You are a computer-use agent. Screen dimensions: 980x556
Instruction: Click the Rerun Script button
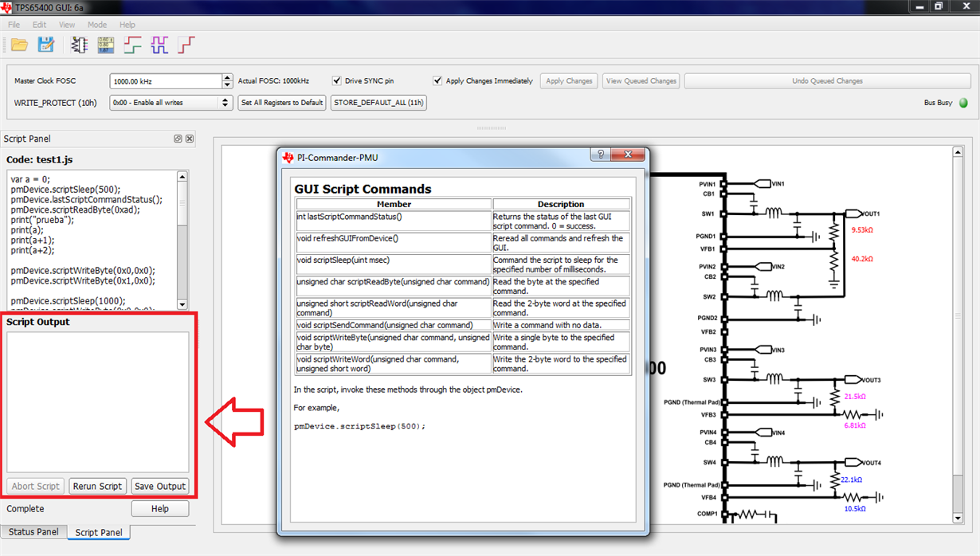pyautogui.click(x=97, y=486)
